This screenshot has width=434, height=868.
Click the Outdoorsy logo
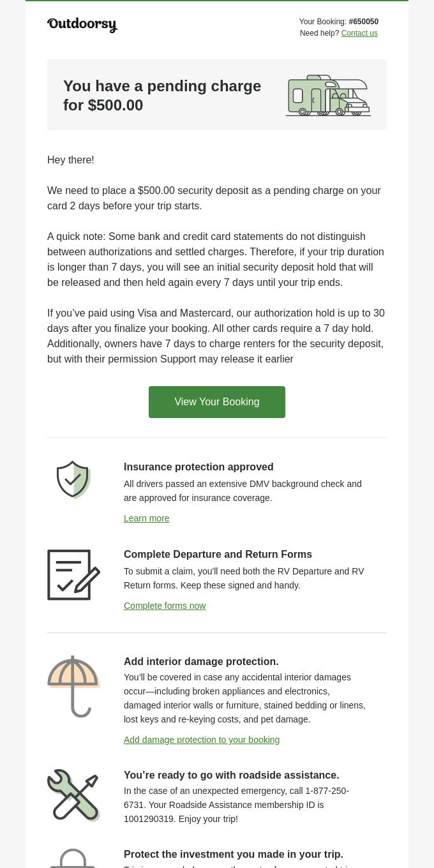pyautogui.click(x=82, y=25)
